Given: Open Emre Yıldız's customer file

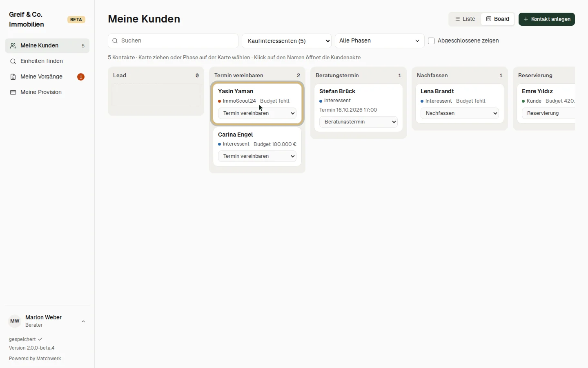Looking at the screenshot, I should pyautogui.click(x=537, y=91).
